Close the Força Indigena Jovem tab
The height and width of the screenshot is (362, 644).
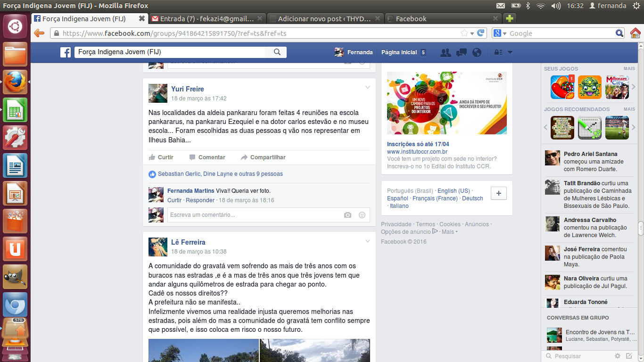pyautogui.click(x=141, y=18)
